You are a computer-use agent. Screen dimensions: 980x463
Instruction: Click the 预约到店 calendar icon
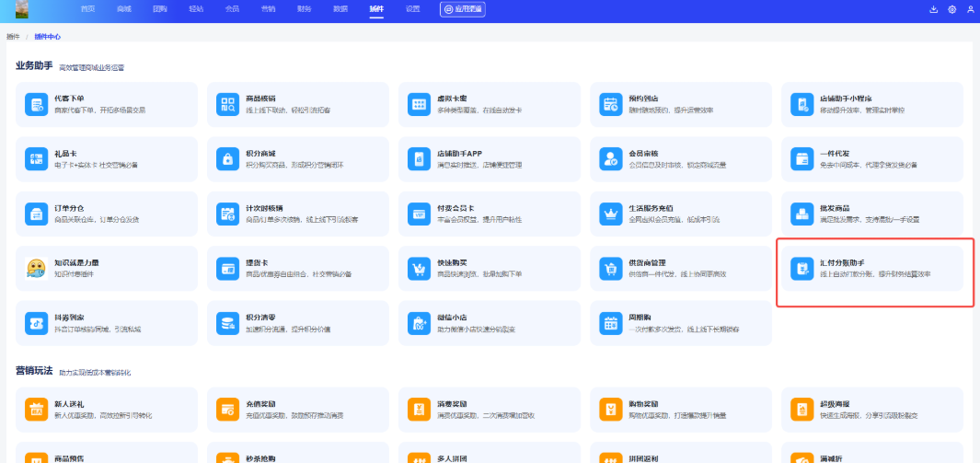(x=610, y=104)
